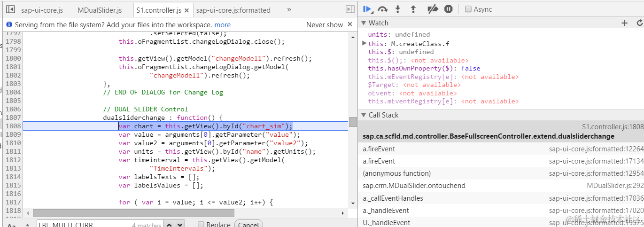The width and height of the screenshot is (644, 227).
Task: Dismiss the workspace info bar
Action: pos(349,24)
